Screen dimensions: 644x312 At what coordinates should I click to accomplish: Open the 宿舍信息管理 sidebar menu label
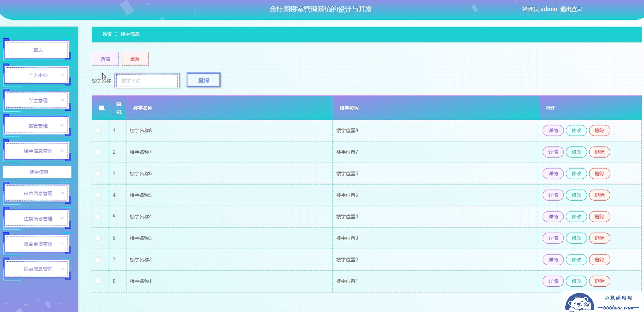coord(38,193)
